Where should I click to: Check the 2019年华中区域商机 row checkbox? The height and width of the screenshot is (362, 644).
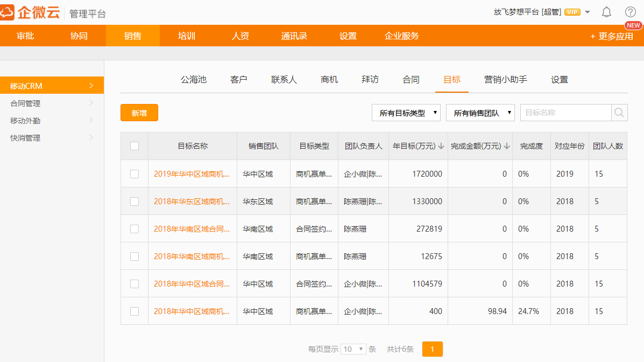pos(135,174)
